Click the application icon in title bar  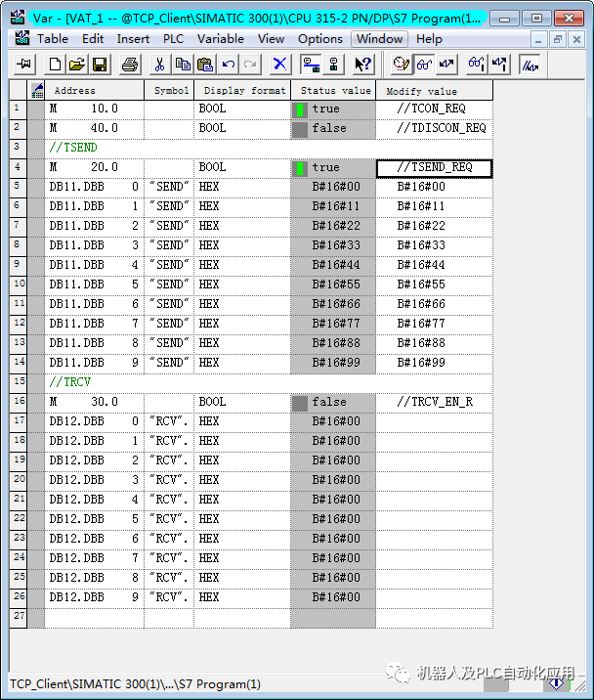point(18,18)
